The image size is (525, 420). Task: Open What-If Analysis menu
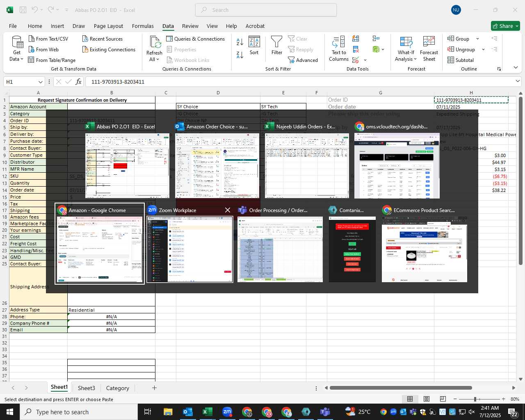tap(406, 48)
